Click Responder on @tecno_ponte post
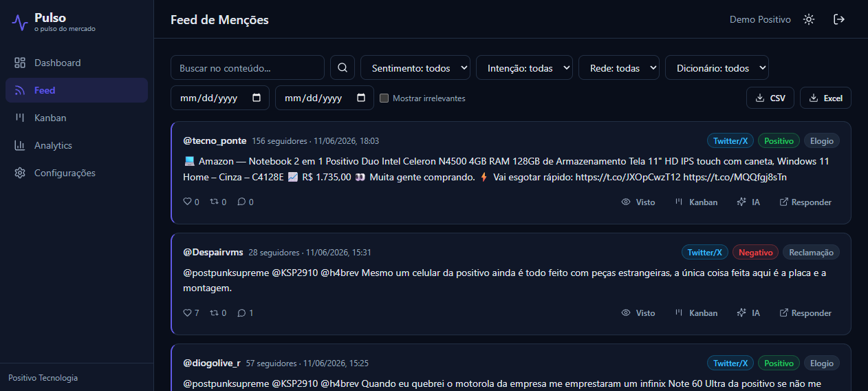Image resolution: width=868 pixels, height=391 pixels. tap(805, 202)
